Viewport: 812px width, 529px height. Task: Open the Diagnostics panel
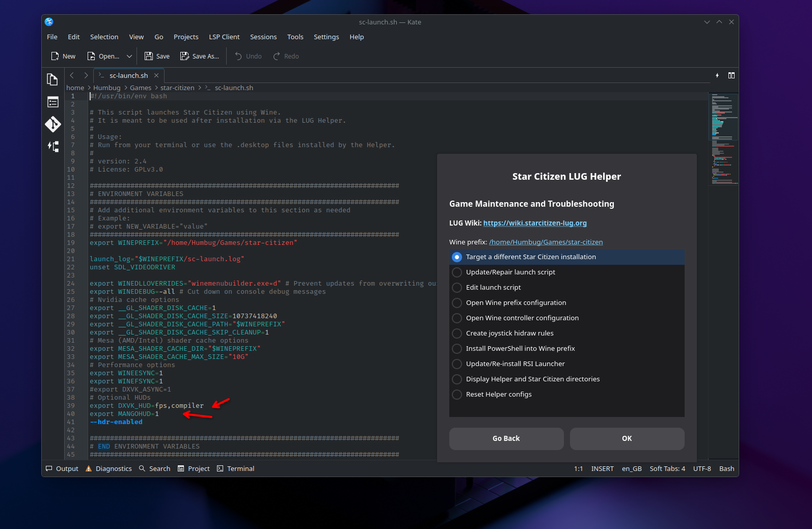click(109, 468)
